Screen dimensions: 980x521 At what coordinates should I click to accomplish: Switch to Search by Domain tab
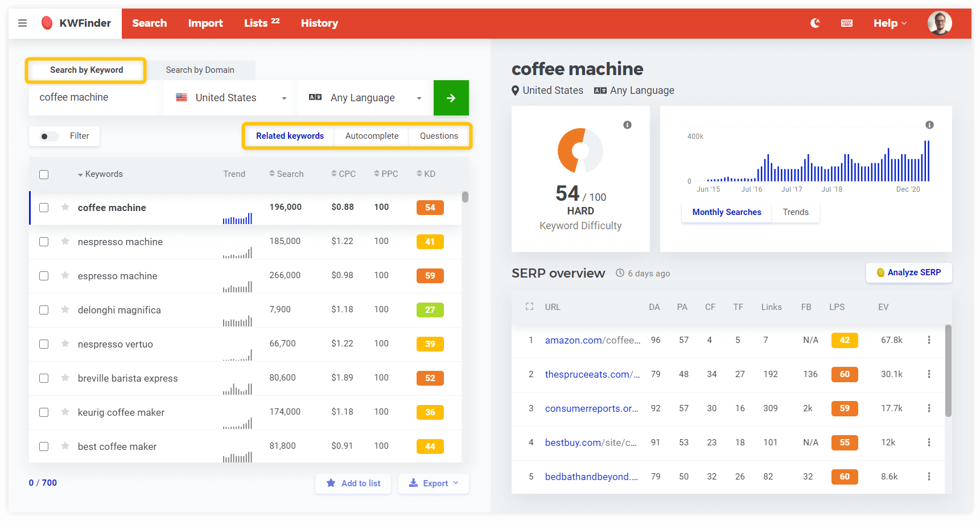pyautogui.click(x=200, y=70)
